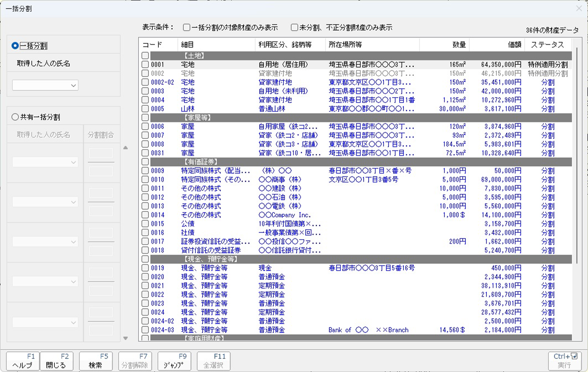Click the scroll down arrow beside 分割割合
588x372 pixels.
(x=126, y=338)
